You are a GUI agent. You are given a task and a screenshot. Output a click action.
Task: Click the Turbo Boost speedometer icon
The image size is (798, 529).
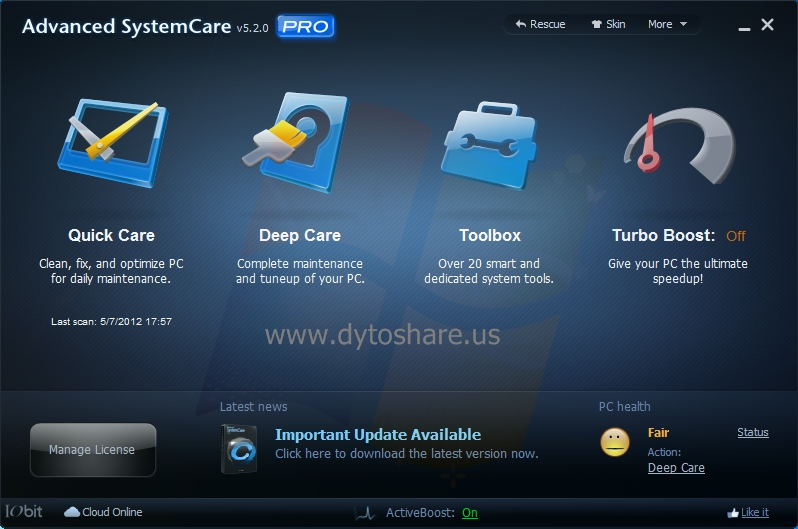point(679,145)
